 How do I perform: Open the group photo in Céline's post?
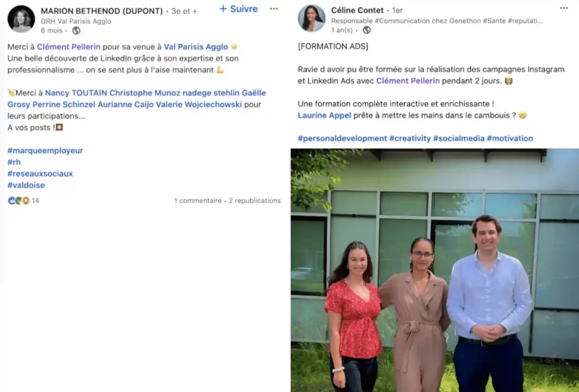[435, 270]
